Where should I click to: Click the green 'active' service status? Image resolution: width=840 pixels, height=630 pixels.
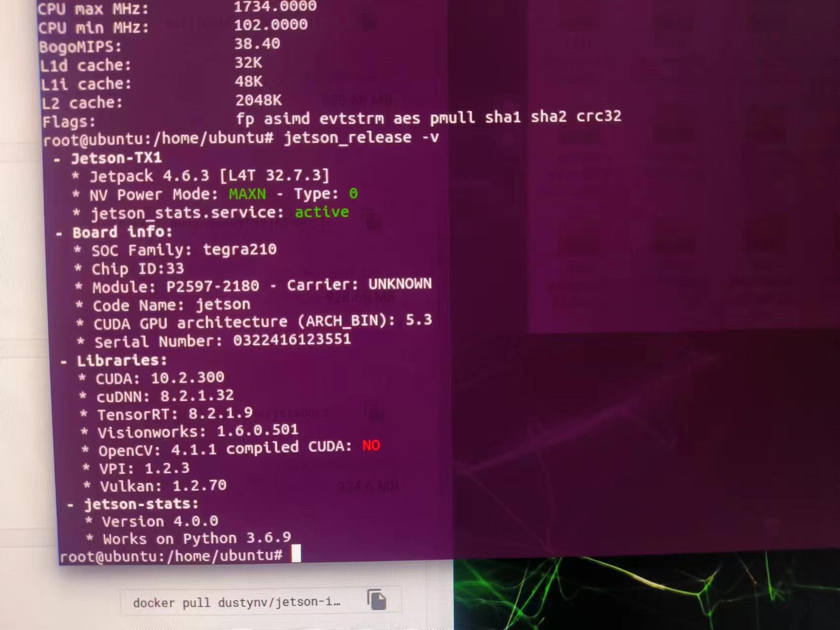(322, 212)
